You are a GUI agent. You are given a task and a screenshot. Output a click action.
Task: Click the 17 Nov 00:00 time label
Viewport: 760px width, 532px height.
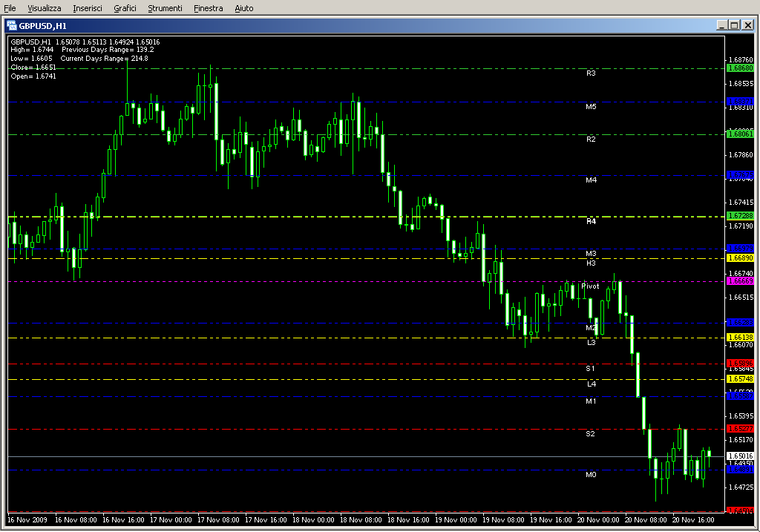point(171,520)
